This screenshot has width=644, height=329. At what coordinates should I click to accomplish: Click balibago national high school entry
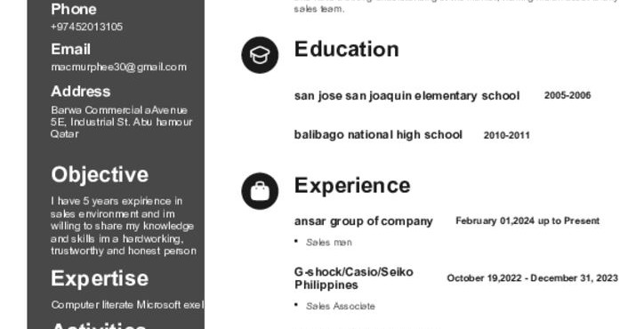pos(378,135)
